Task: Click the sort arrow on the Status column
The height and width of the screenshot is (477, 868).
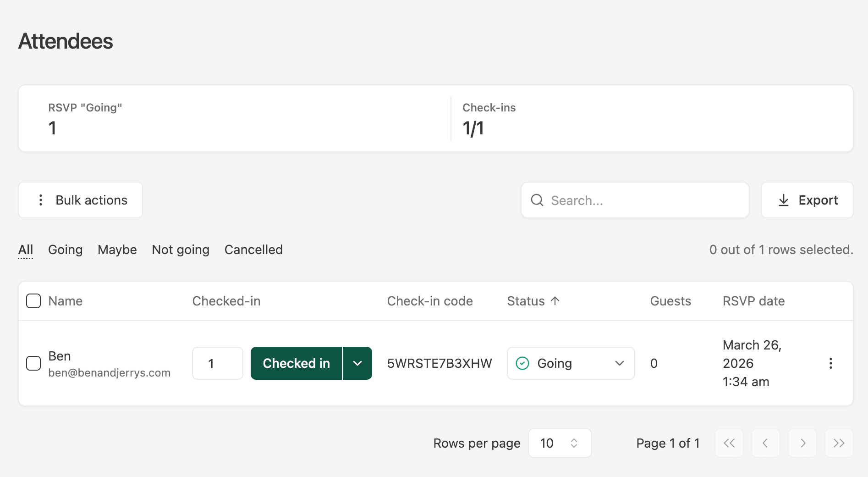Action: coord(555,301)
